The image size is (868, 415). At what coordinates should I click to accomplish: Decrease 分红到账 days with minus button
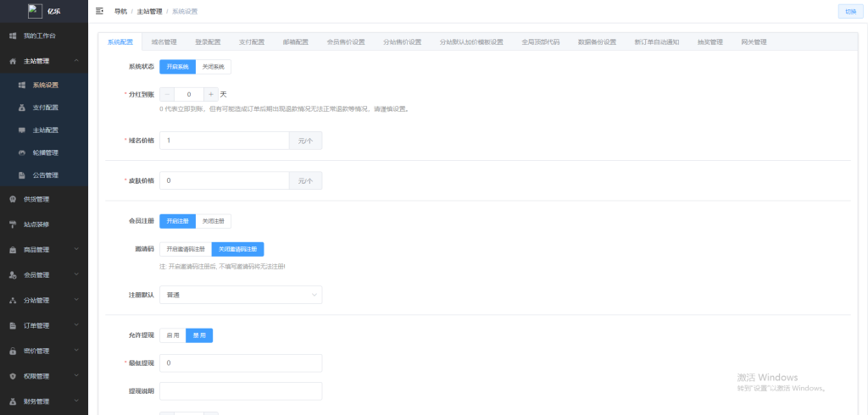[x=167, y=95]
